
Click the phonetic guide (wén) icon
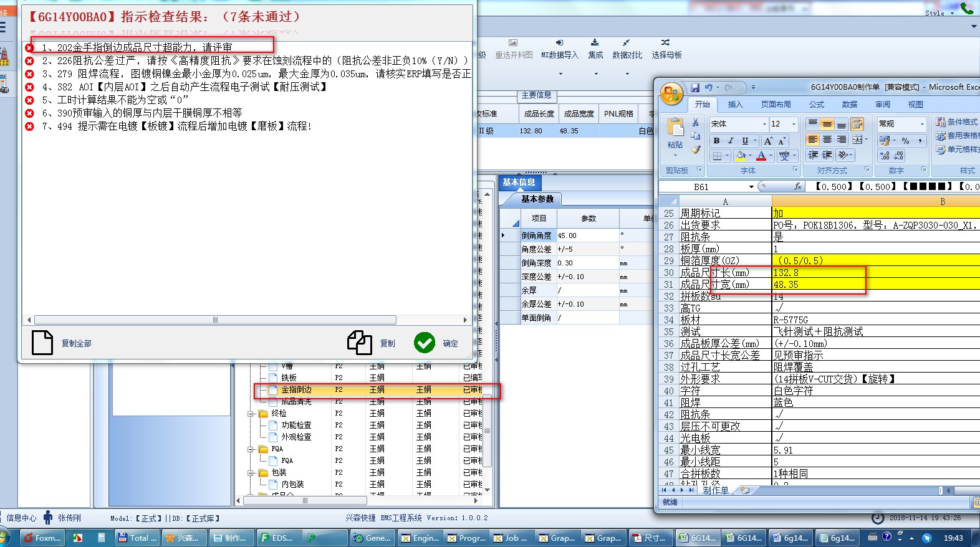click(x=784, y=156)
